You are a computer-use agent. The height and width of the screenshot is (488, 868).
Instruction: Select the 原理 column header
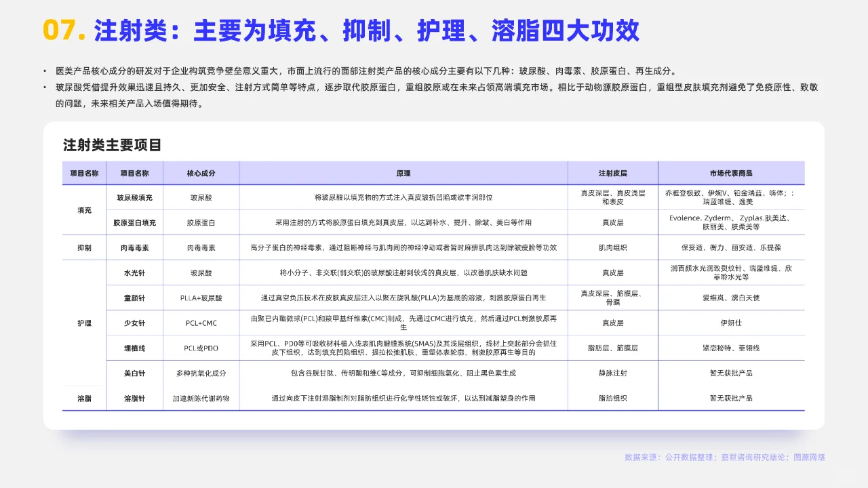point(403,173)
